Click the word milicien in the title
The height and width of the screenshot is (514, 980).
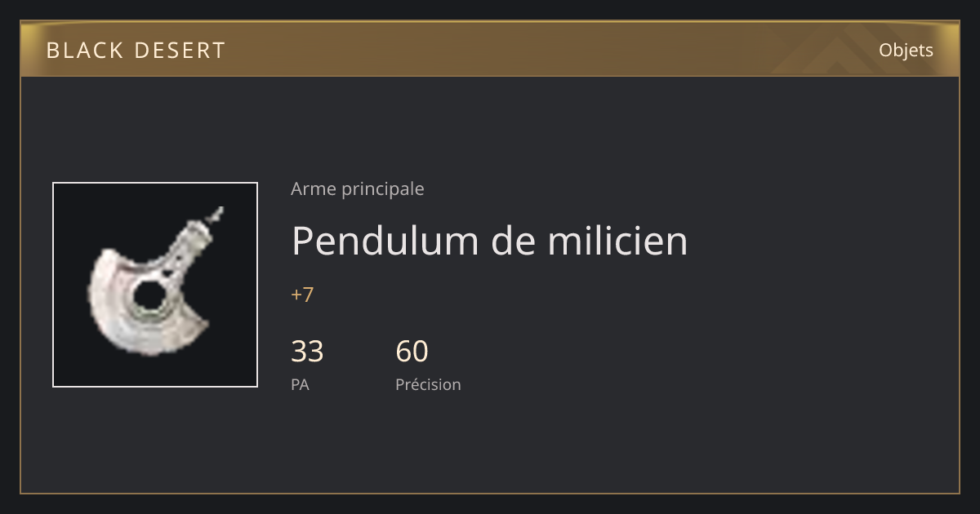[617, 241]
